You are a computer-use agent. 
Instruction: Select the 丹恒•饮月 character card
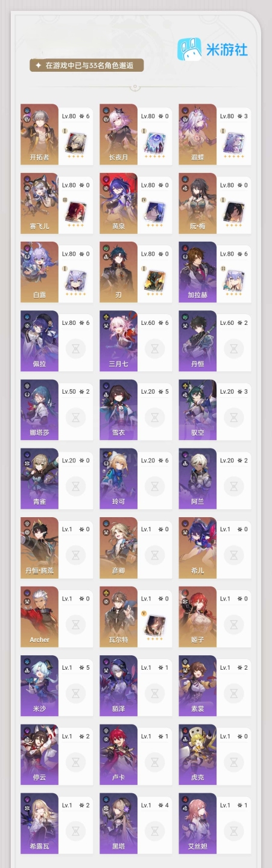(x=57, y=547)
